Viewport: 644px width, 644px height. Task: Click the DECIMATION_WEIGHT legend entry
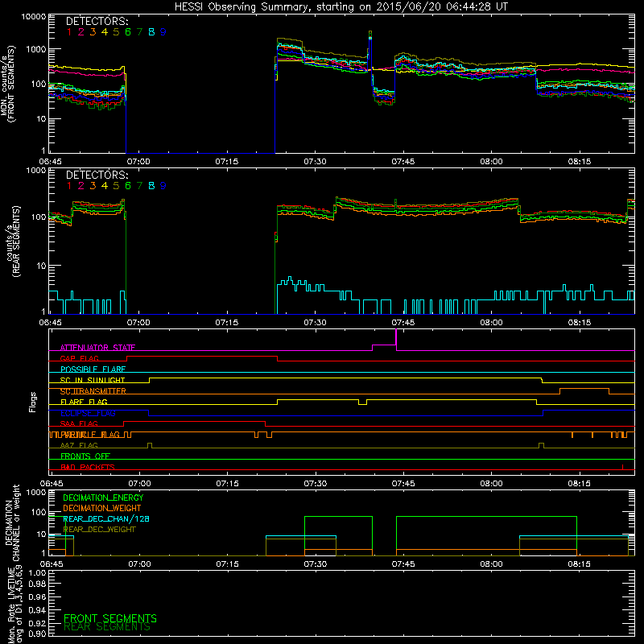102,509
